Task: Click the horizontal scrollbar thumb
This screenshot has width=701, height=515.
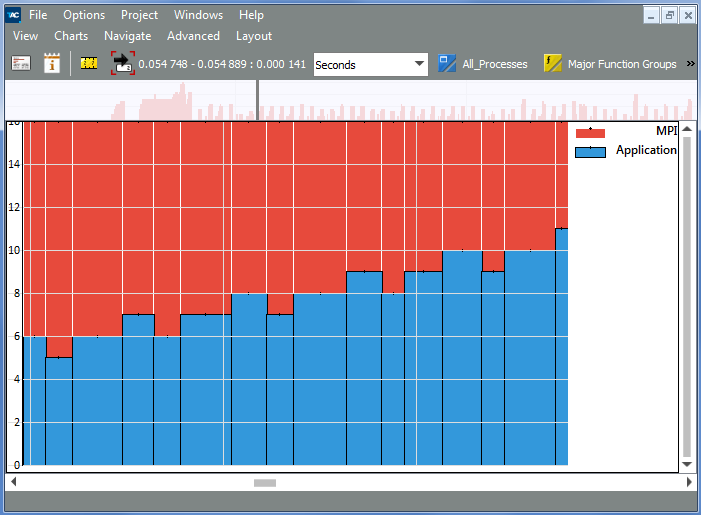Action: click(264, 482)
